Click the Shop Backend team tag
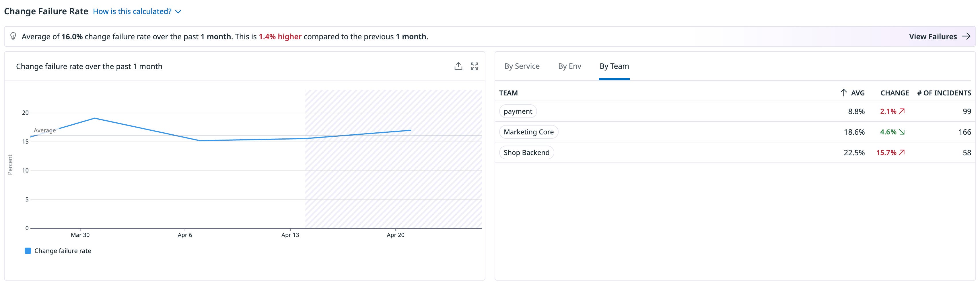The width and height of the screenshot is (980, 286). click(x=526, y=153)
